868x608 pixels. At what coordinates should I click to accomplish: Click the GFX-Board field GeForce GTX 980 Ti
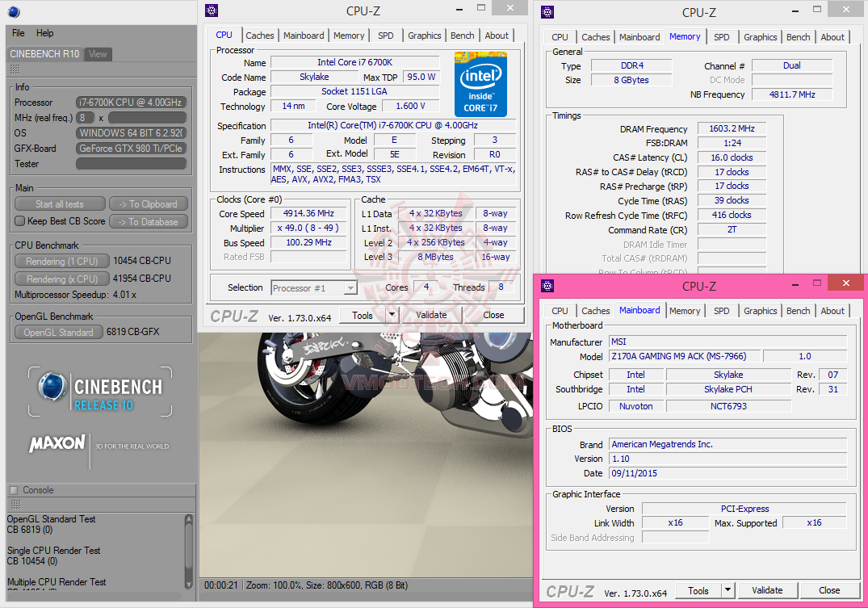[x=131, y=149]
